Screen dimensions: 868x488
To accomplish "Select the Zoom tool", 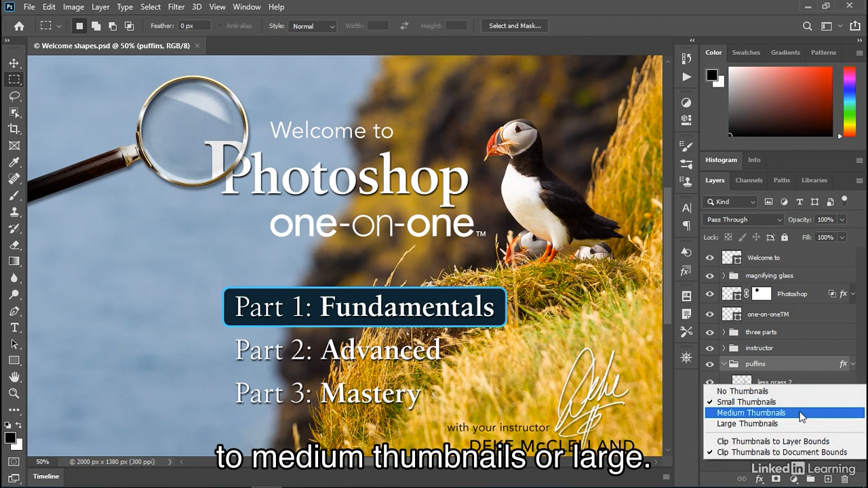I will [14, 393].
